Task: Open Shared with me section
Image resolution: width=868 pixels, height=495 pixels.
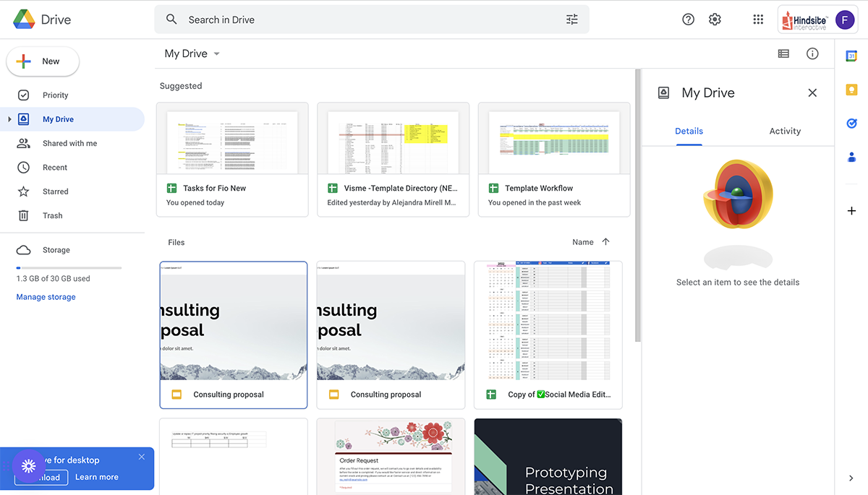Action: (x=69, y=143)
